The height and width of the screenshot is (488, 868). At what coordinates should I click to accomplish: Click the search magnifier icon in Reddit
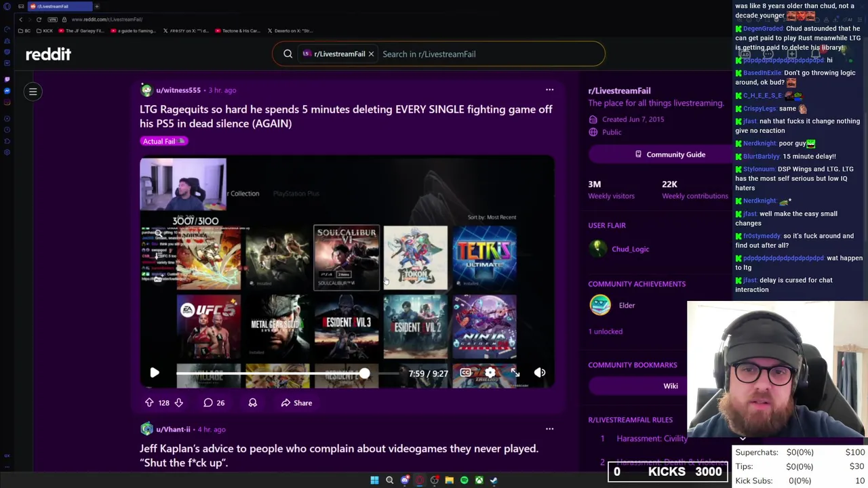[x=288, y=54]
